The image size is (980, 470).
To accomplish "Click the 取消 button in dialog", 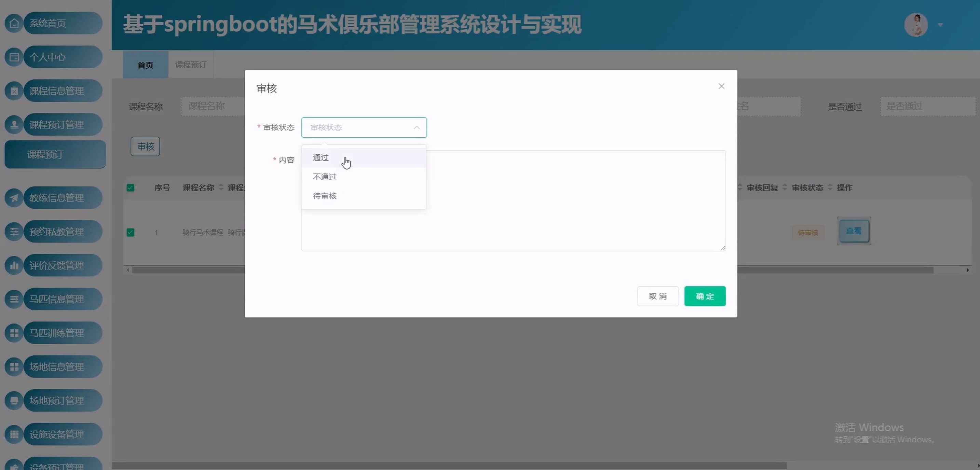I will 657,296.
